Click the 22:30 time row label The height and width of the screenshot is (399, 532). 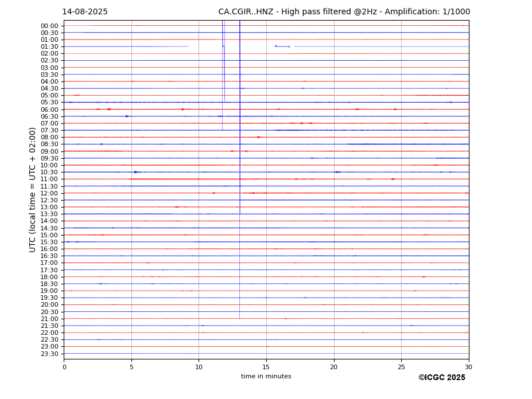tap(49, 340)
